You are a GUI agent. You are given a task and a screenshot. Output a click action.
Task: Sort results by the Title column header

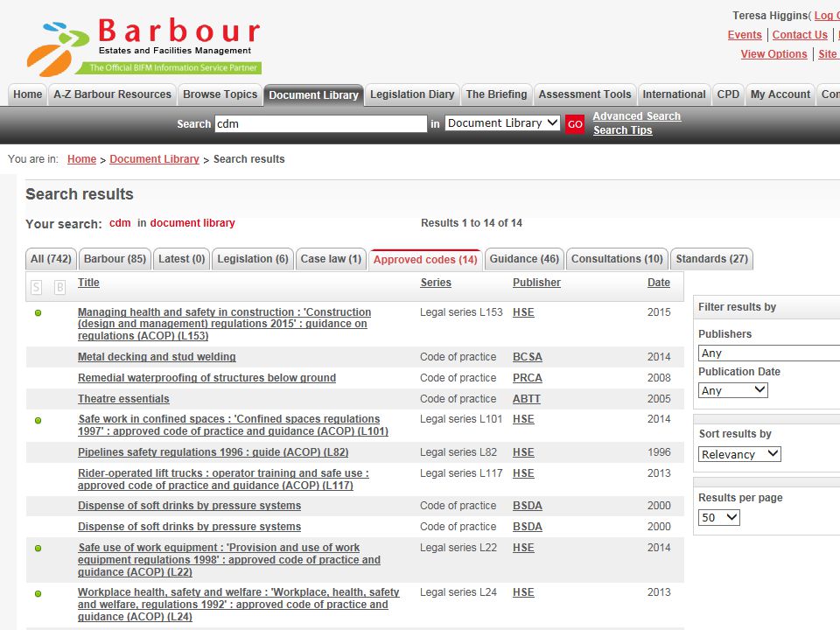coord(88,283)
